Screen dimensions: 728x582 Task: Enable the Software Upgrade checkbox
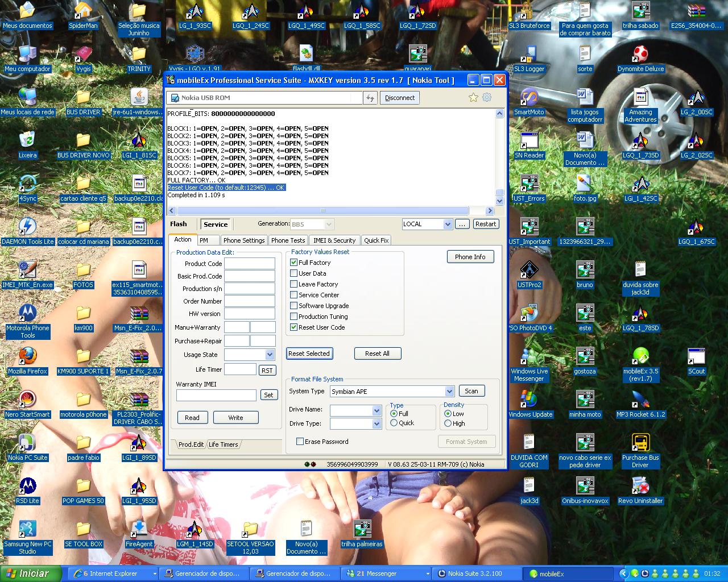(x=294, y=306)
